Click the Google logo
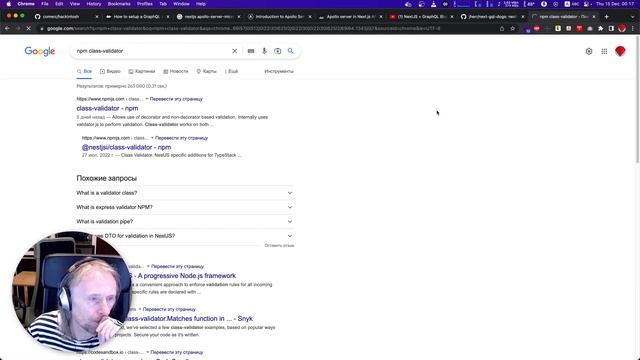 coord(40,51)
